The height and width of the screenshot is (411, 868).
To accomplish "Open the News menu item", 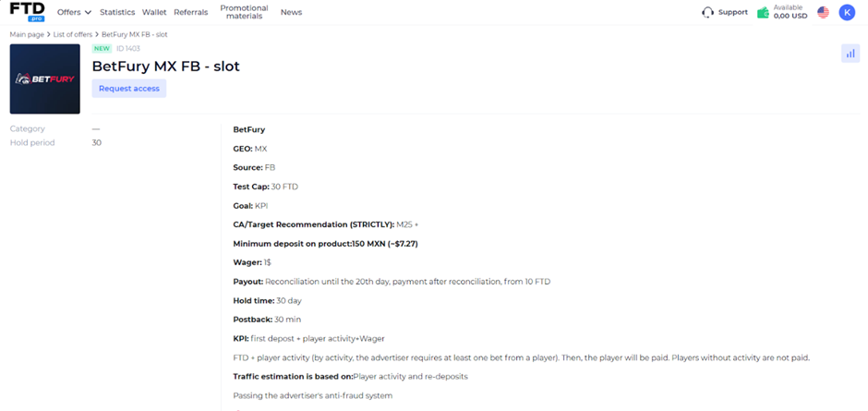I will (291, 12).
